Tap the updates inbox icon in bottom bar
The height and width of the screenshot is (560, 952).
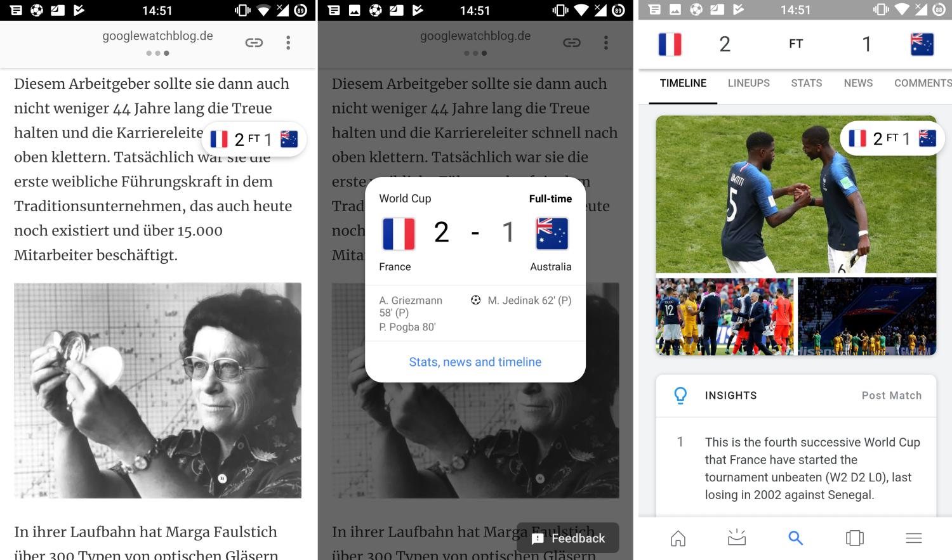pos(737,538)
